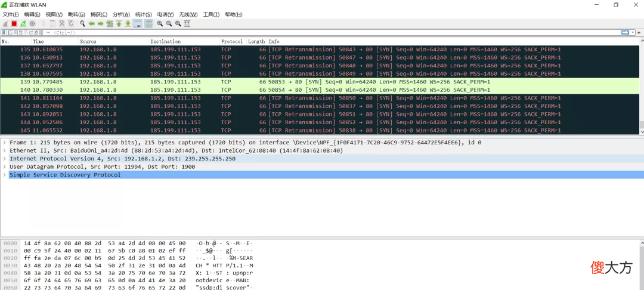Restart the current capture

[23, 24]
